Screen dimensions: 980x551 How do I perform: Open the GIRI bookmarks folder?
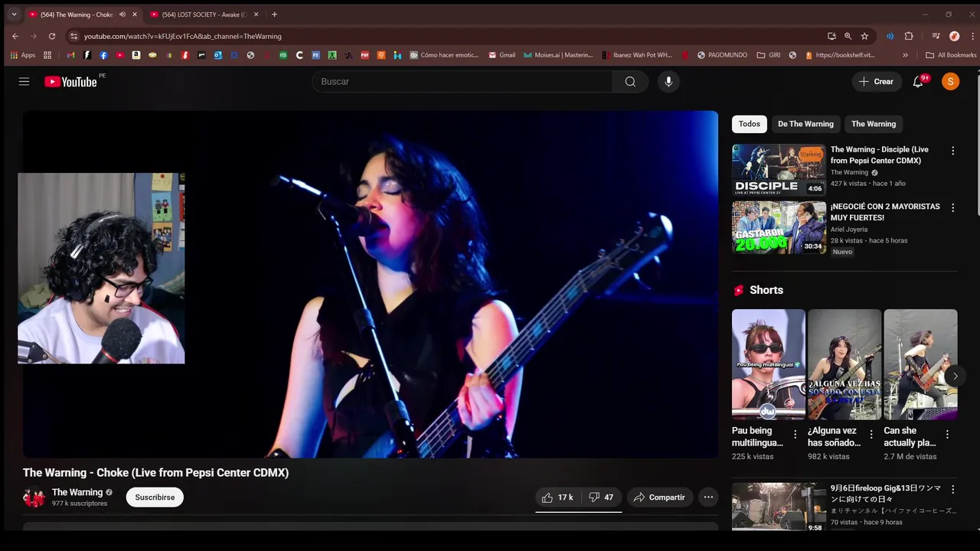point(768,55)
